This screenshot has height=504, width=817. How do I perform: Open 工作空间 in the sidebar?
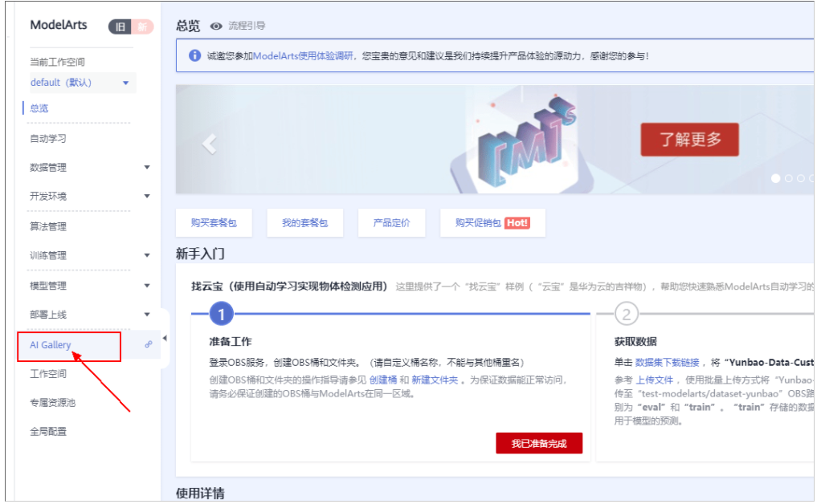click(x=48, y=374)
